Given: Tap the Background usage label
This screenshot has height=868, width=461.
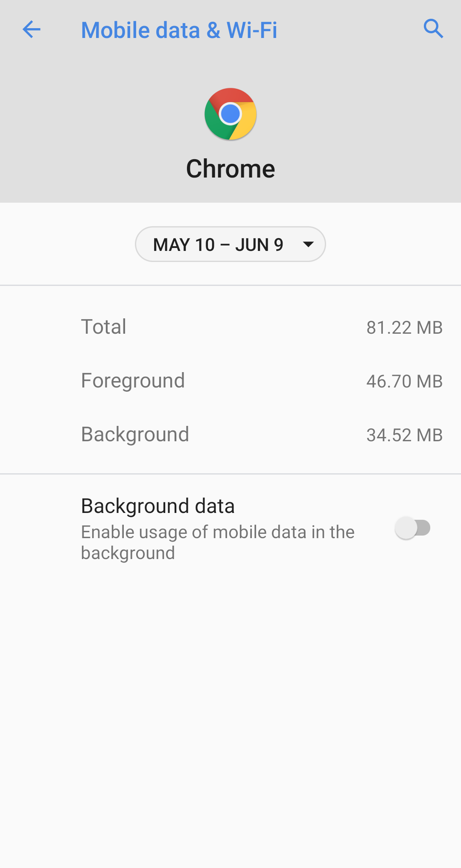Looking at the screenshot, I should click(135, 434).
